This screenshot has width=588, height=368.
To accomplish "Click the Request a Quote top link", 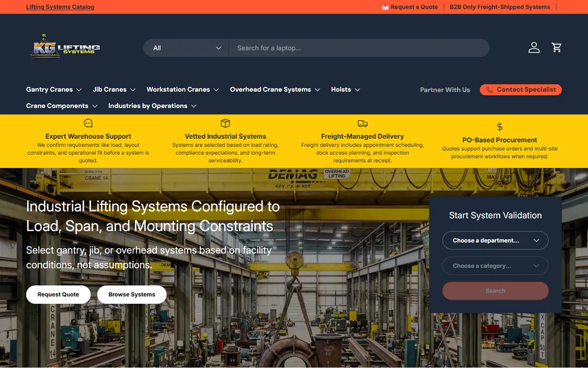I will tap(414, 7).
